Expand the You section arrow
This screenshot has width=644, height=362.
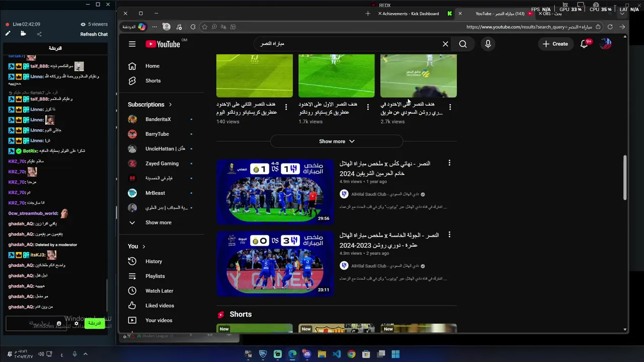click(x=144, y=246)
